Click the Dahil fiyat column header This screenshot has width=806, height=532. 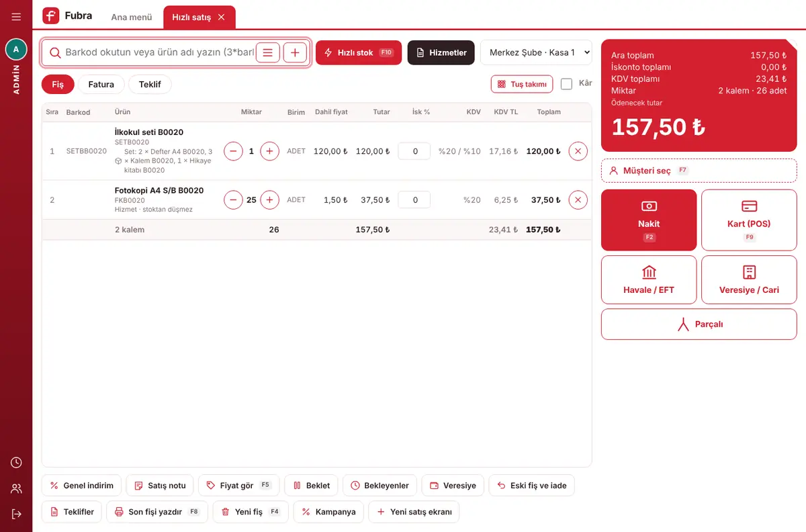pyautogui.click(x=331, y=112)
